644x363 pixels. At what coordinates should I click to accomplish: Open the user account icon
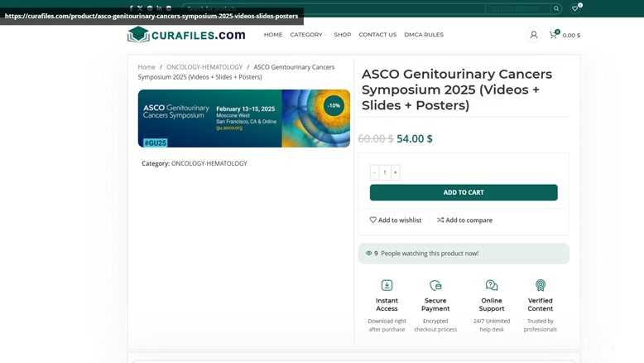pos(534,35)
